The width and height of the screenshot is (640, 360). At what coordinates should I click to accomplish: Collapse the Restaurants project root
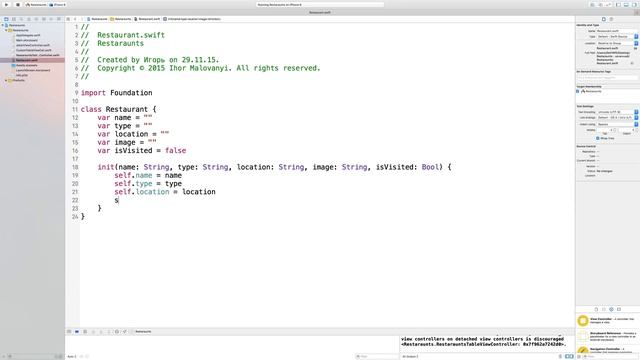[3, 25]
